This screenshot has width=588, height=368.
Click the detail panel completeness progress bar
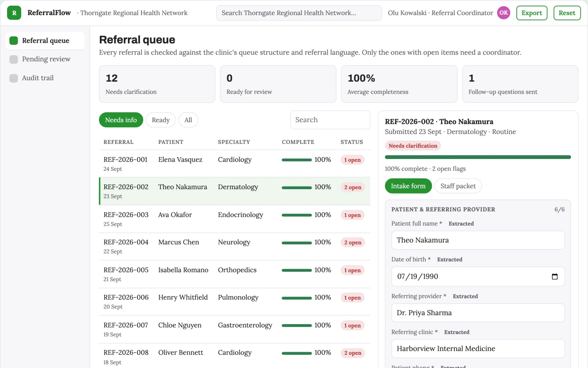tap(478, 157)
